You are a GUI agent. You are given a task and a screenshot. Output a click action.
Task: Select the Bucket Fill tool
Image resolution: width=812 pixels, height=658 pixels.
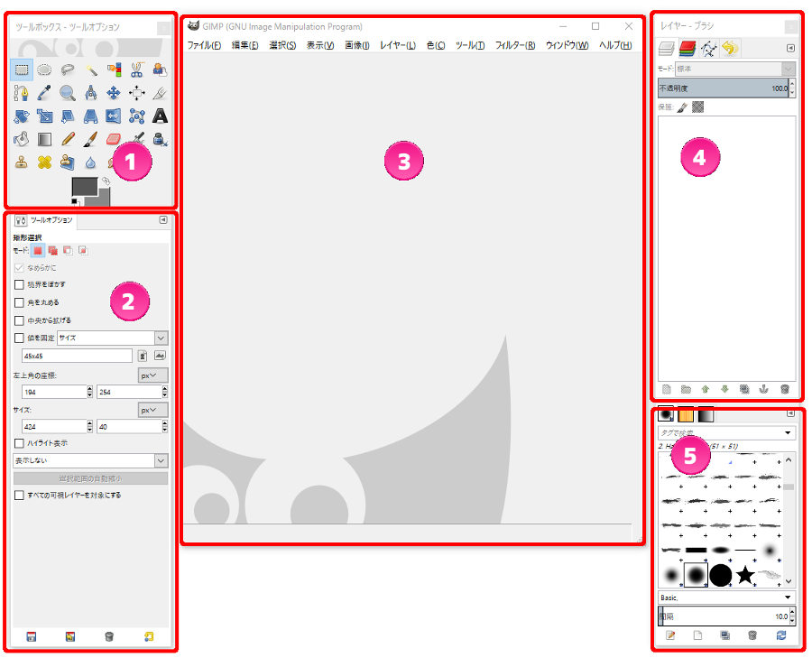point(22,139)
